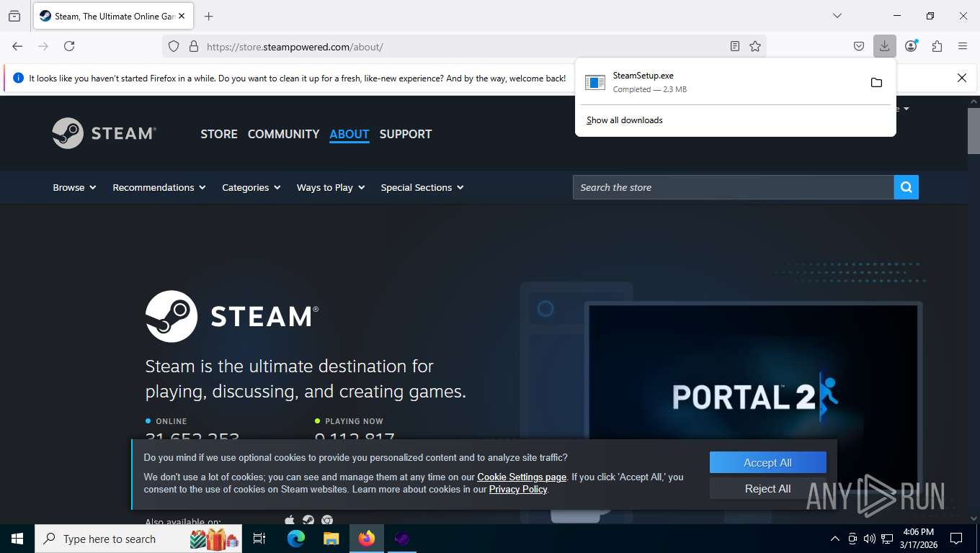Click the Accept All cookies button
This screenshot has height=553, width=980.
pos(767,463)
